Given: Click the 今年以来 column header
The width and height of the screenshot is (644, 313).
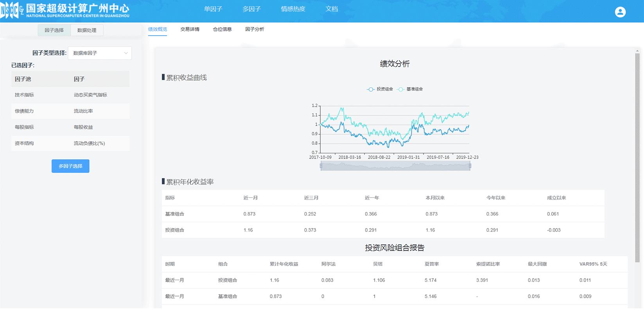Looking at the screenshot, I should [x=496, y=198].
